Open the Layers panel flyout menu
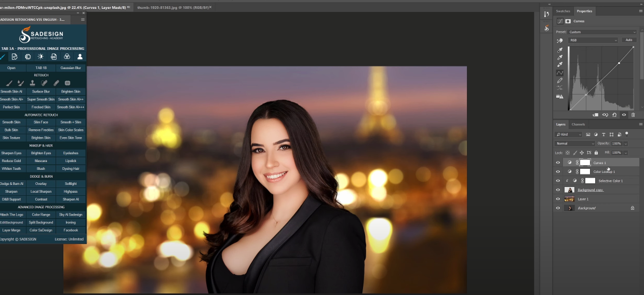This screenshot has width=644, height=295. click(641, 124)
